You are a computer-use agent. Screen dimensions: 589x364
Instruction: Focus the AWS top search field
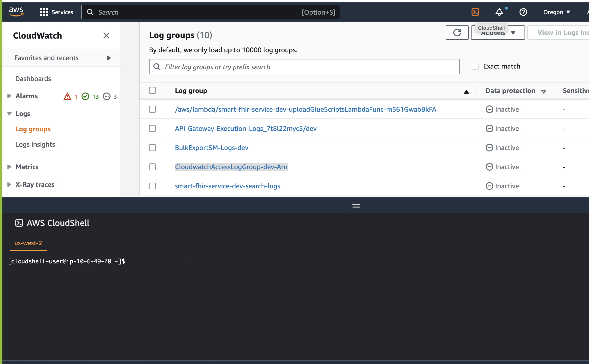pos(210,12)
